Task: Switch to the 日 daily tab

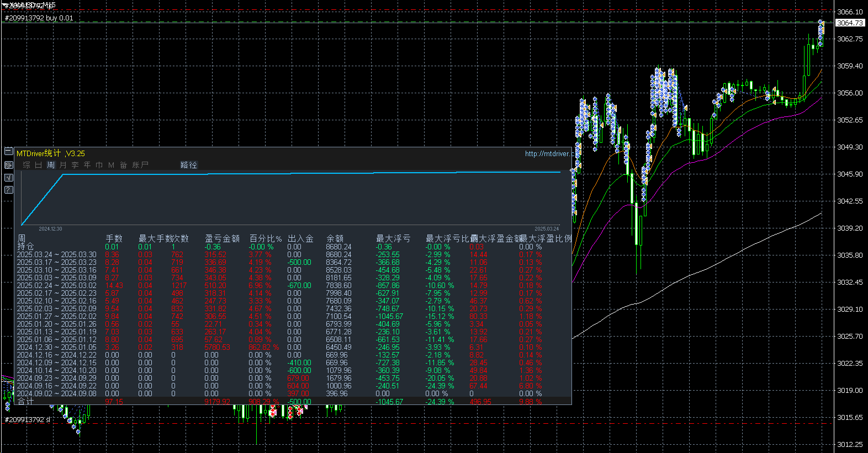Action: tap(39, 165)
